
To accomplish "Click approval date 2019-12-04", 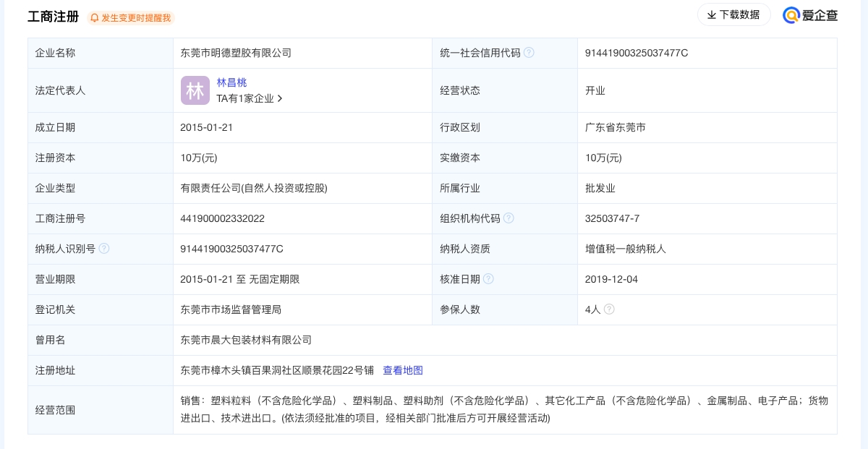I will (x=612, y=279).
